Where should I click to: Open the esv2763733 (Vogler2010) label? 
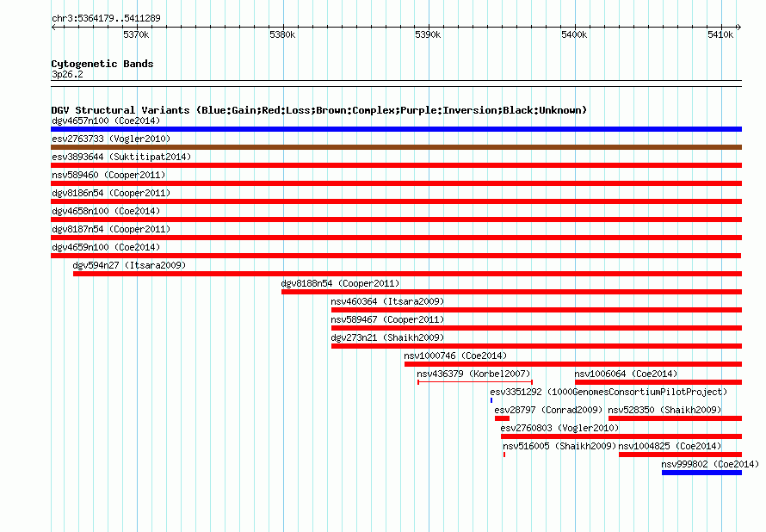click(x=111, y=139)
